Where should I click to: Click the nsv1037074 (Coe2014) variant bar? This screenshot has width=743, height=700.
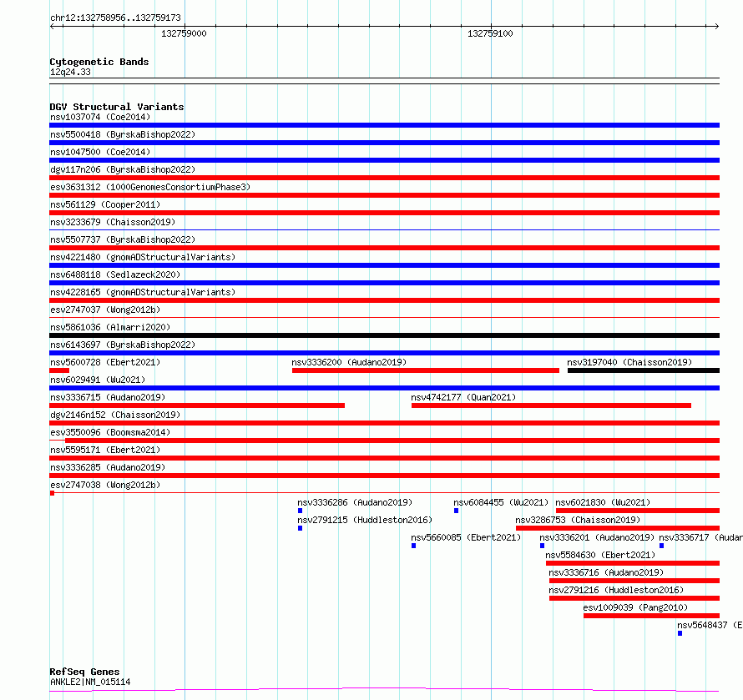(x=384, y=125)
